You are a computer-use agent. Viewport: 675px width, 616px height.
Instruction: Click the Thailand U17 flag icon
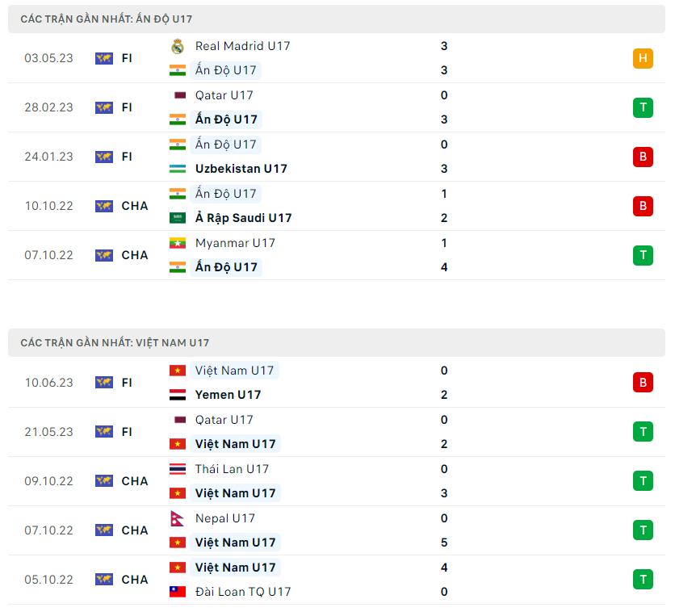[x=178, y=469]
